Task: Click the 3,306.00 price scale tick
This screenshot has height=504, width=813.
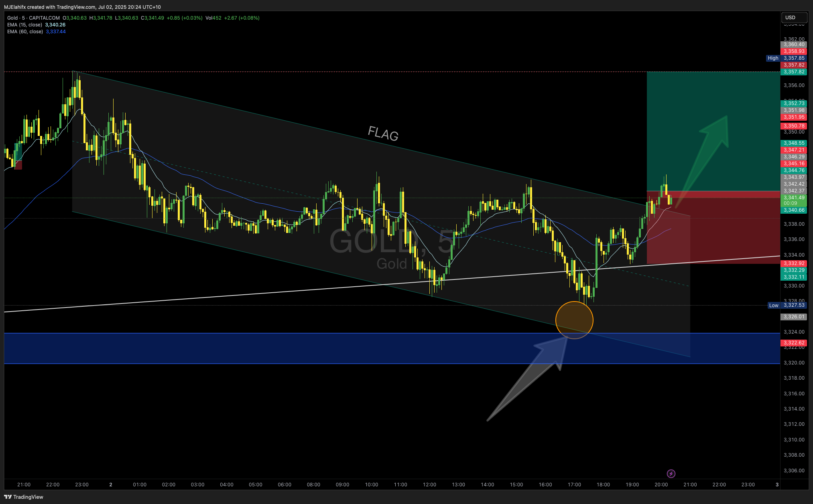Action: [794, 471]
